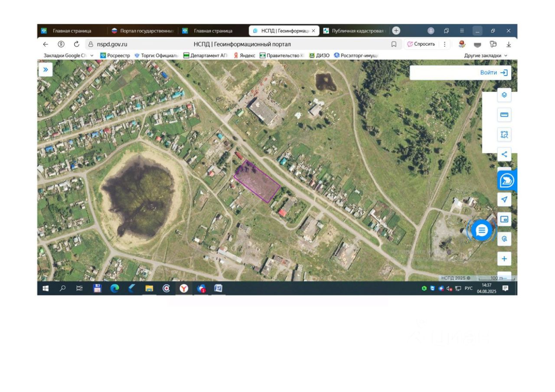Image resolution: width=555 pixels, height=392 pixels.
Task: Open the ДИЗО bookmark
Action: tap(319, 56)
